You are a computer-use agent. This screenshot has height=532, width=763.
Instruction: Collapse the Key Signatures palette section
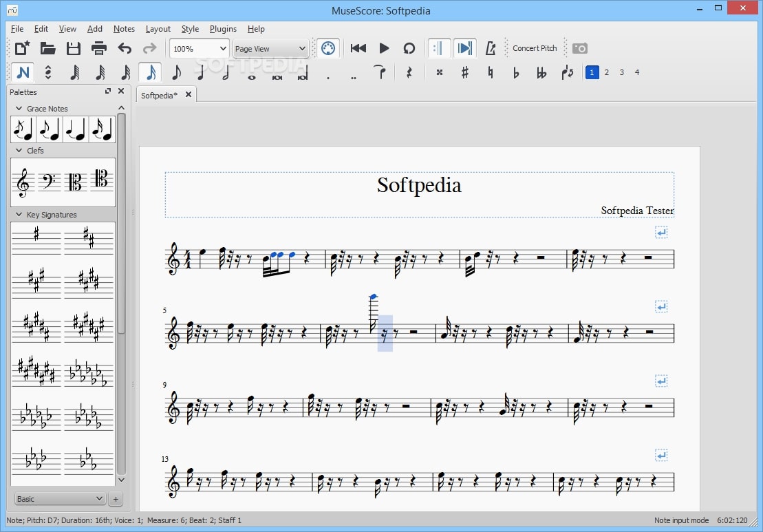pyautogui.click(x=19, y=215)
